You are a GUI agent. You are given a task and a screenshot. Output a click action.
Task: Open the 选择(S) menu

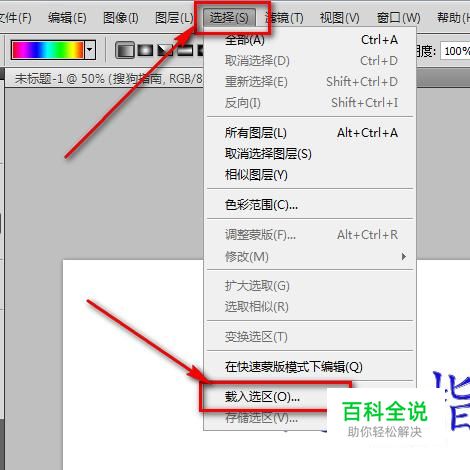pos(229,18)
